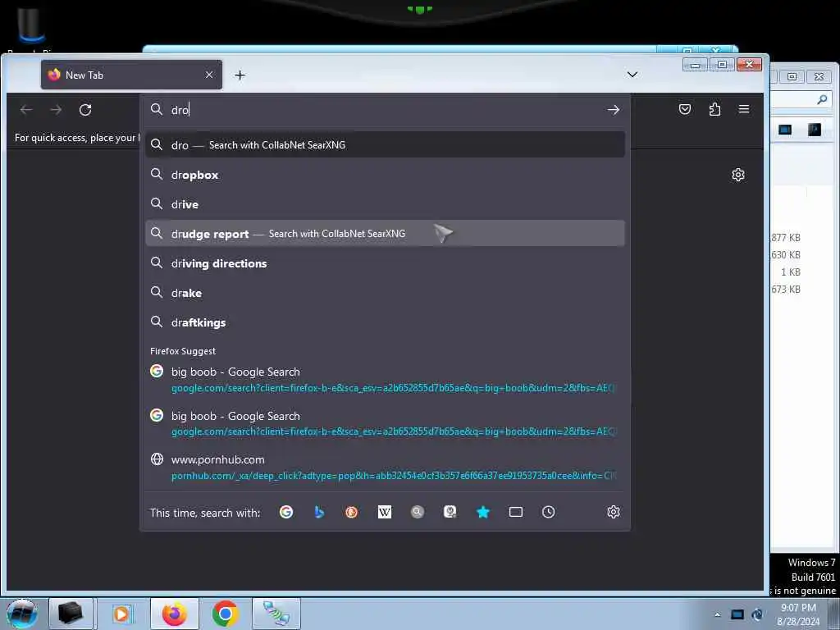
Task: Choose the search engine icon left of the star
Action: (x=450, y=512)
